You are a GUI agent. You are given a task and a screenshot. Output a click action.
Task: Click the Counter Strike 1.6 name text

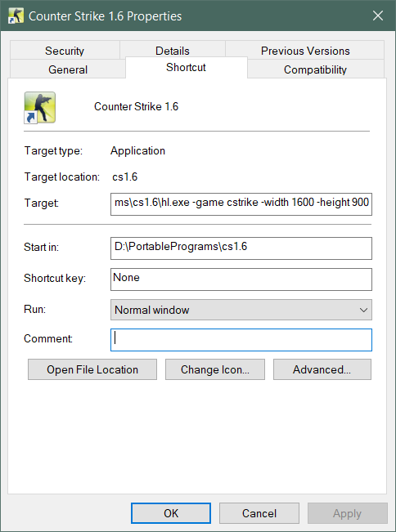(136, 106)
